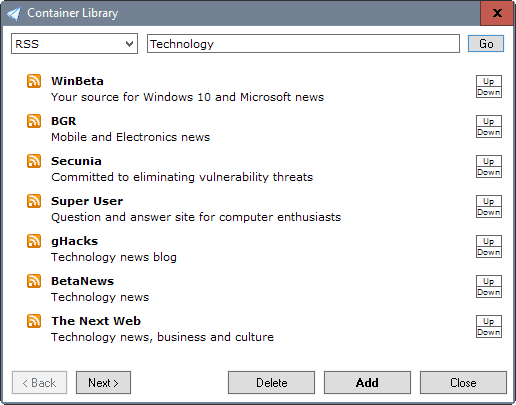
Task: Click the Close button
Action: pos(463,383)
